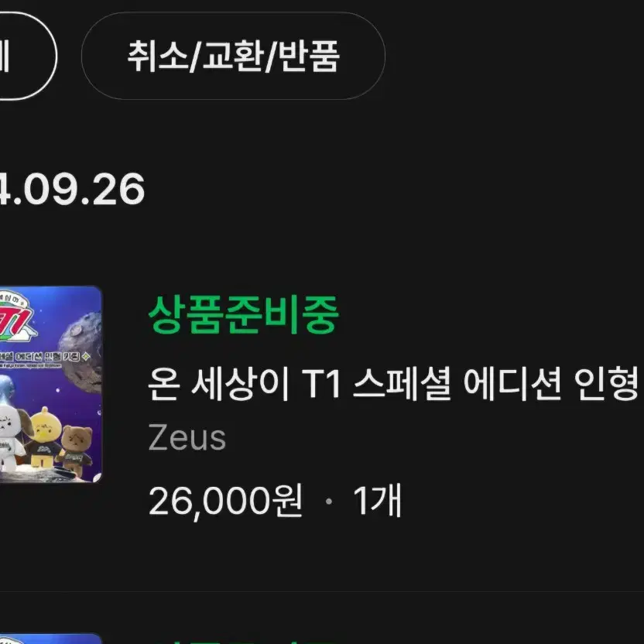Tap the green 상품준비중 status label
This screenshot has height=644, width=644.
click(243, 316)
